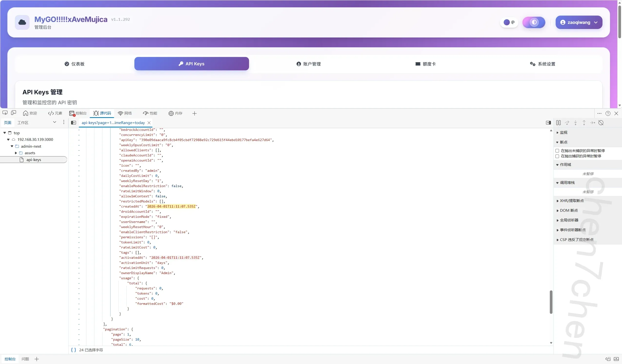Toggle the dark mode theme switch

click(534, 22)
